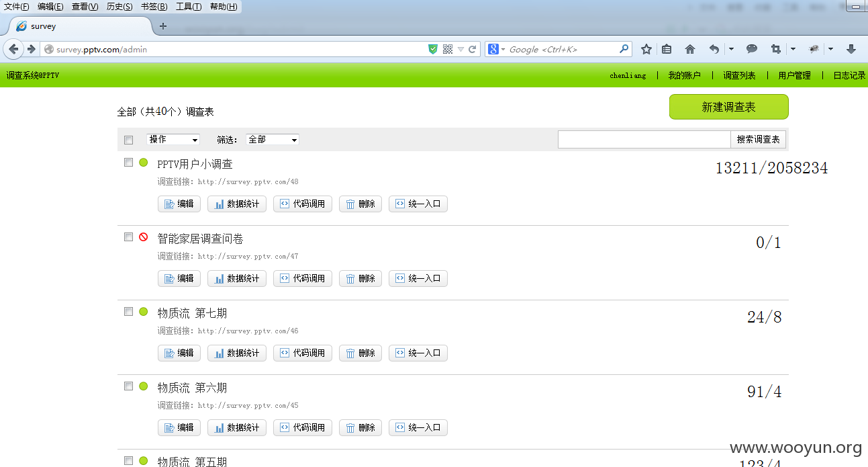Image resolution: width=868 pixels, height=467 pixels.
Task: Open the 操作 dropdown
Action: click(173, 140)
